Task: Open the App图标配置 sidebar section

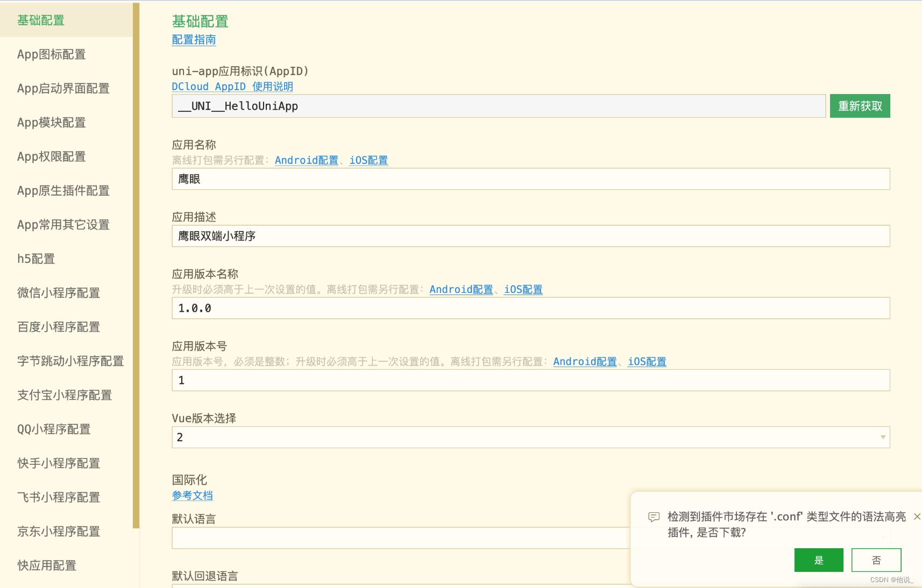Action: pos(66,54)
